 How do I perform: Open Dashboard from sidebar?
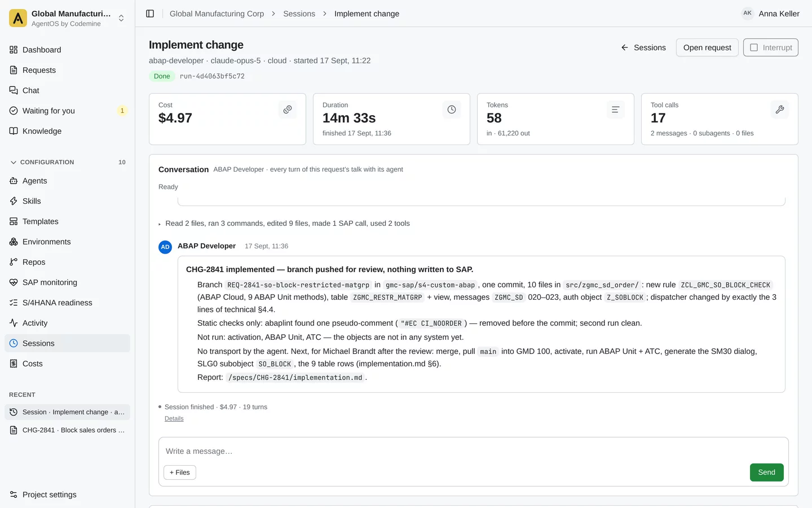click(x=67, y=50)
